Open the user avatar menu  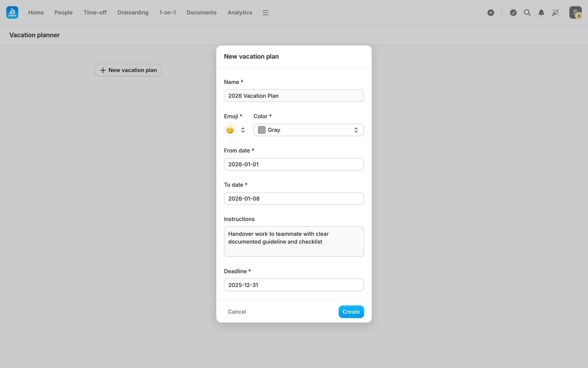pyautogui.click(x=575, y=13)
